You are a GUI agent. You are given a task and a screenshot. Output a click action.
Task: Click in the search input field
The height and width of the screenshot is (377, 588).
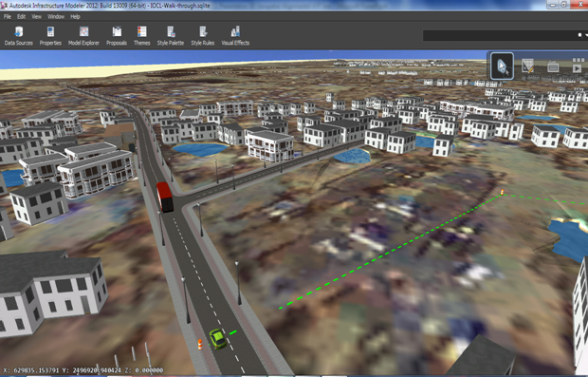[x=500, y=35]
